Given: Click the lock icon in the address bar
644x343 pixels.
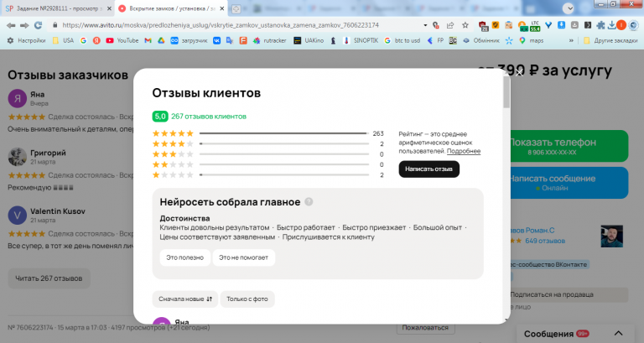Looking at the screenshot, I should 55,25.
